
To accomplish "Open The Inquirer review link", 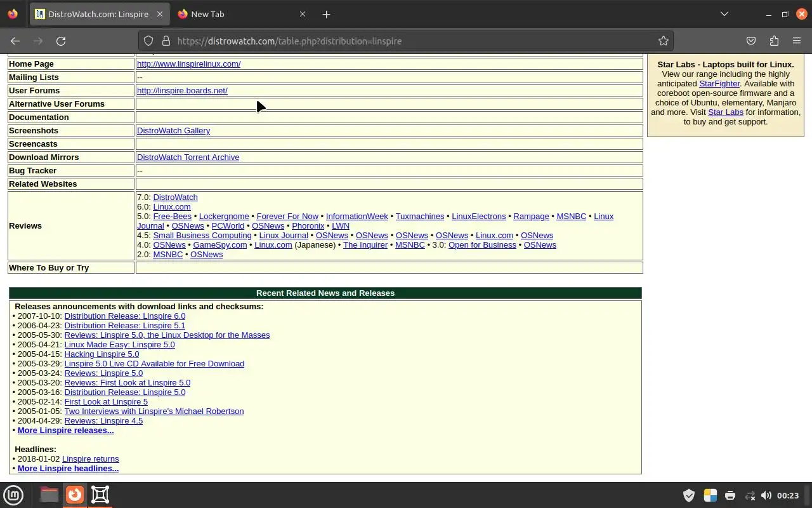I will click(x=365, y=245).
